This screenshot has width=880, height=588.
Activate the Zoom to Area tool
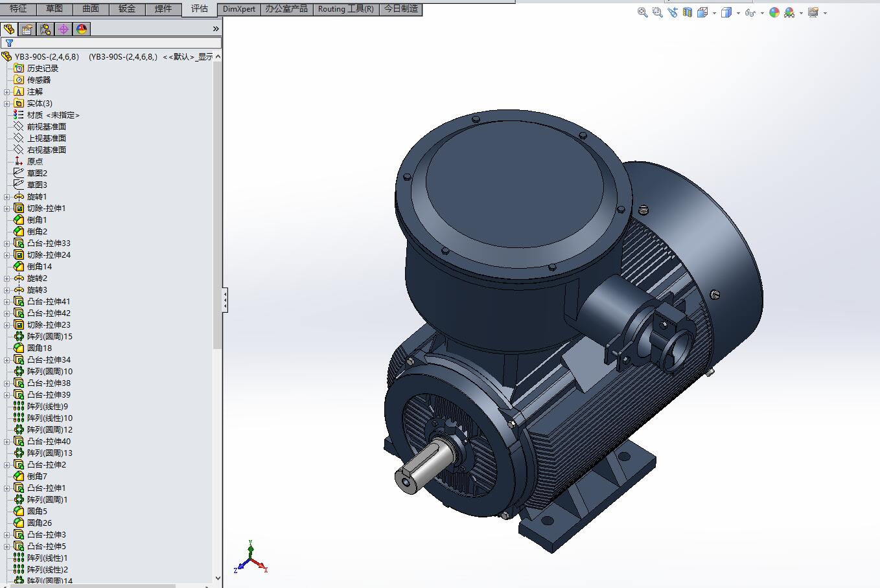pyautogui.click(x=658, y=12)
